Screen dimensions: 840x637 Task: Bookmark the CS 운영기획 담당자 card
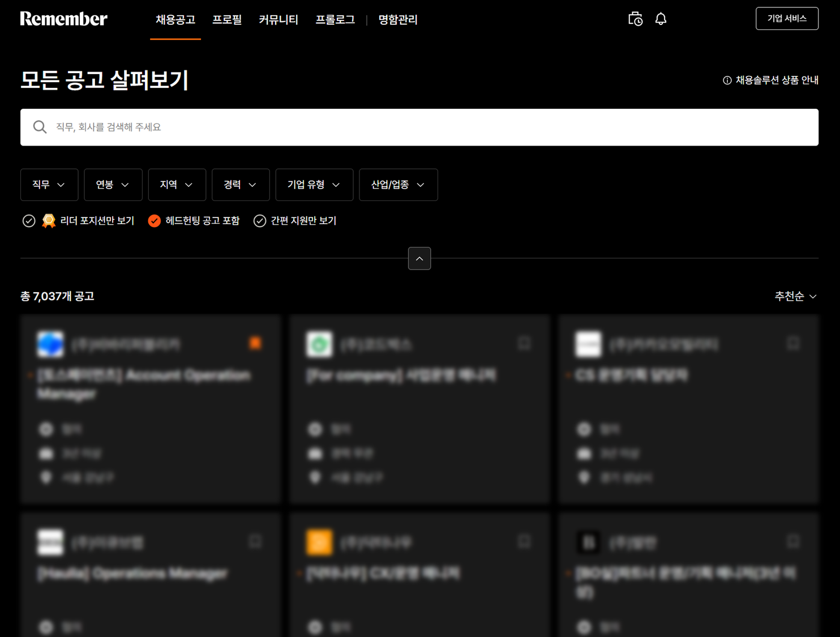(793, 343)
